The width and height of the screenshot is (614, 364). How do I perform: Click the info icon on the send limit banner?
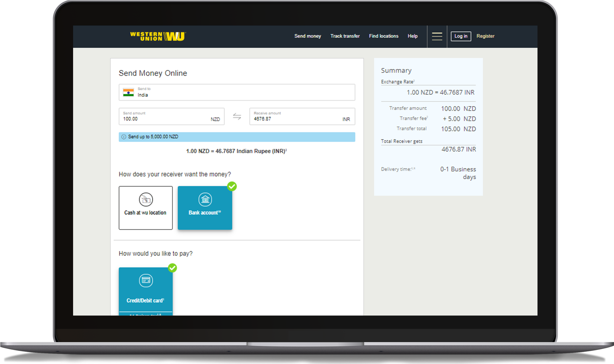[x=123, y=136]
